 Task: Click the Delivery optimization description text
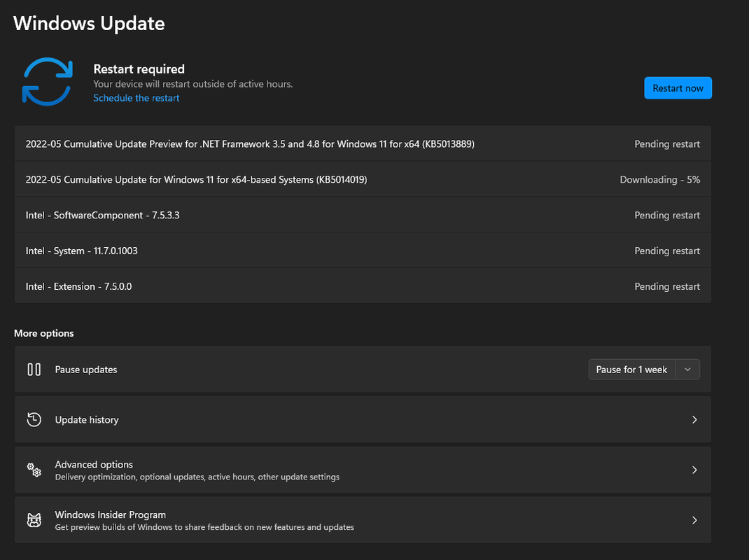point(197,477)
